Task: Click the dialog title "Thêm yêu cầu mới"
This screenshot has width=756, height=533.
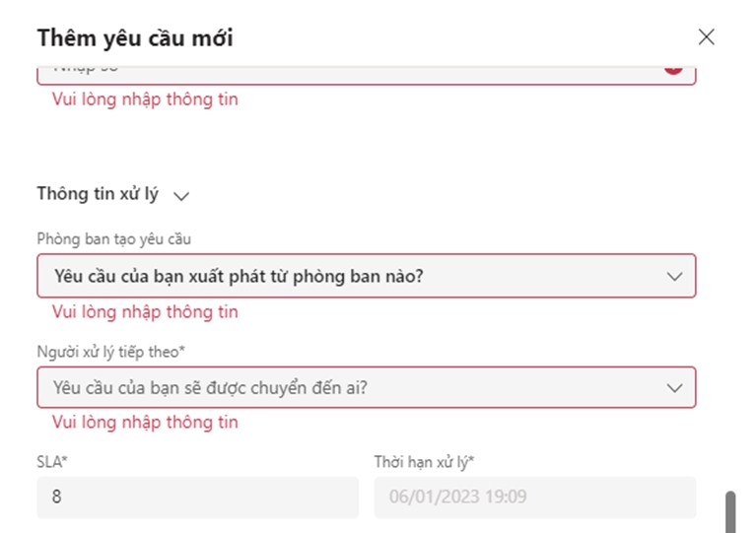Action: pyautogui.click(x=135, y=38)
